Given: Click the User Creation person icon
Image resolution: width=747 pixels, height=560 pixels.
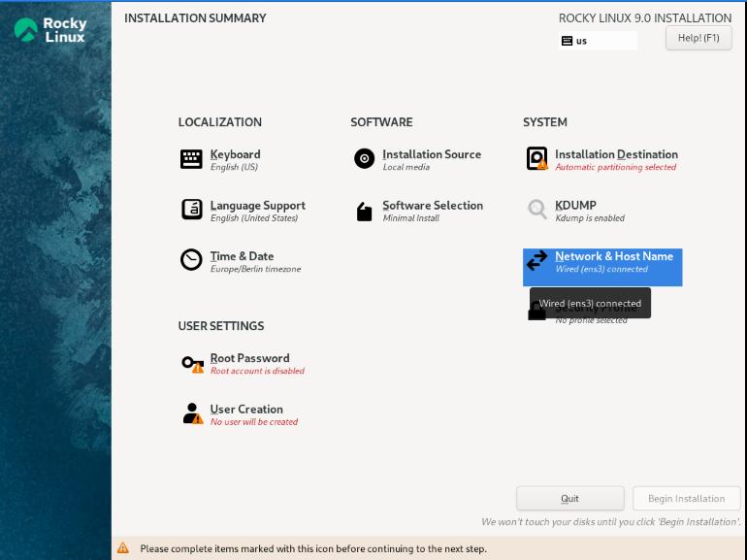Looking at the screenshot, I should coord(192,413).
